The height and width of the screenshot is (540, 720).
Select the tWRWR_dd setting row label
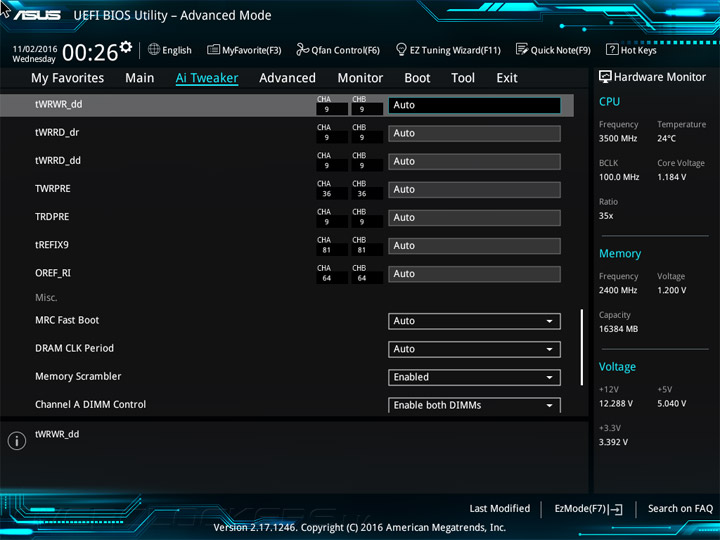(x=58, y=104)
